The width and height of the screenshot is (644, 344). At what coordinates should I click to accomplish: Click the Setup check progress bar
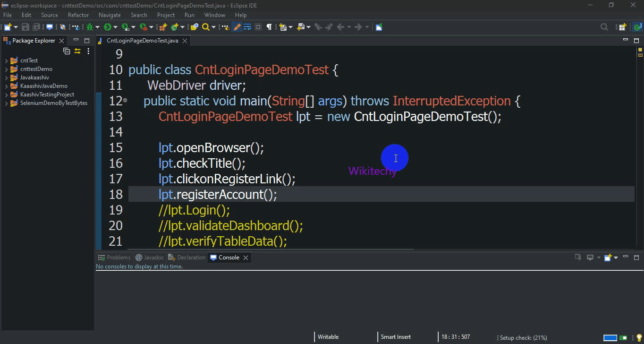point(610,337)
